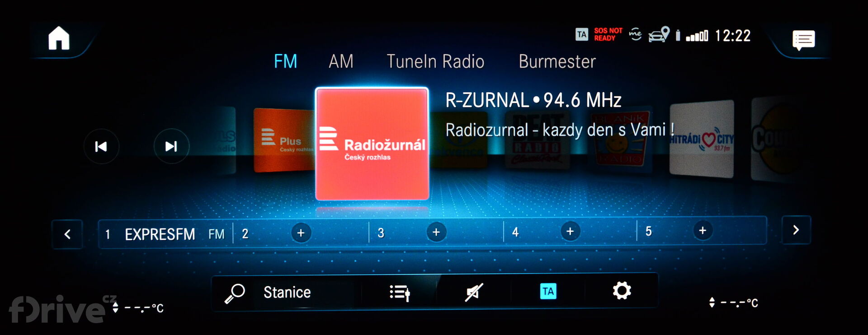The width and height of the screenshot is (868, 335).
Task: Open the station list icon
Action: pos(399,293)
